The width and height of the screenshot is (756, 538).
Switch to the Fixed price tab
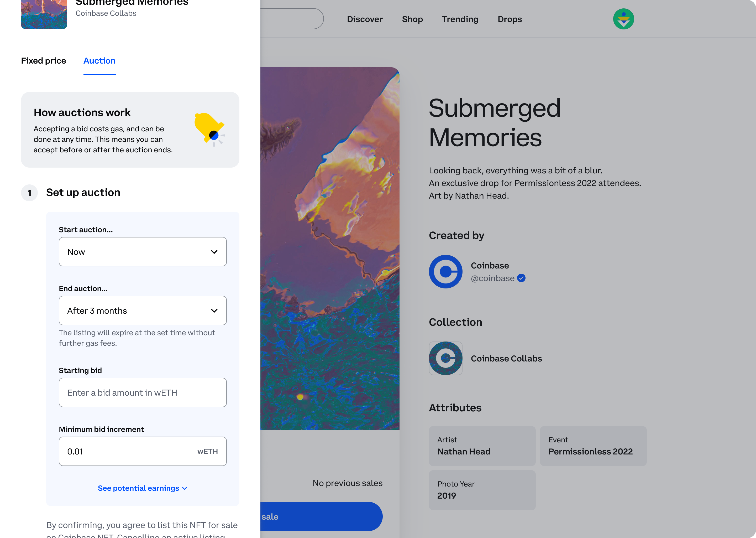[x=43, y=61]
